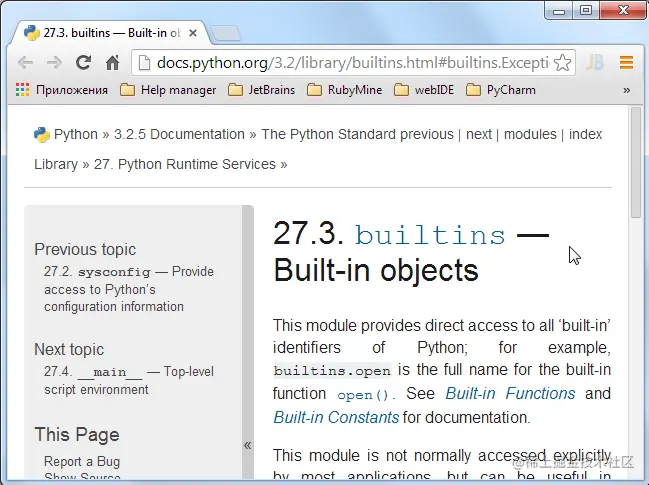Click the Python logo in the breadcrumb
Image resolution: width=649 pixels, height=485 pixels.
pyautogui.click(x=41, y=134)
